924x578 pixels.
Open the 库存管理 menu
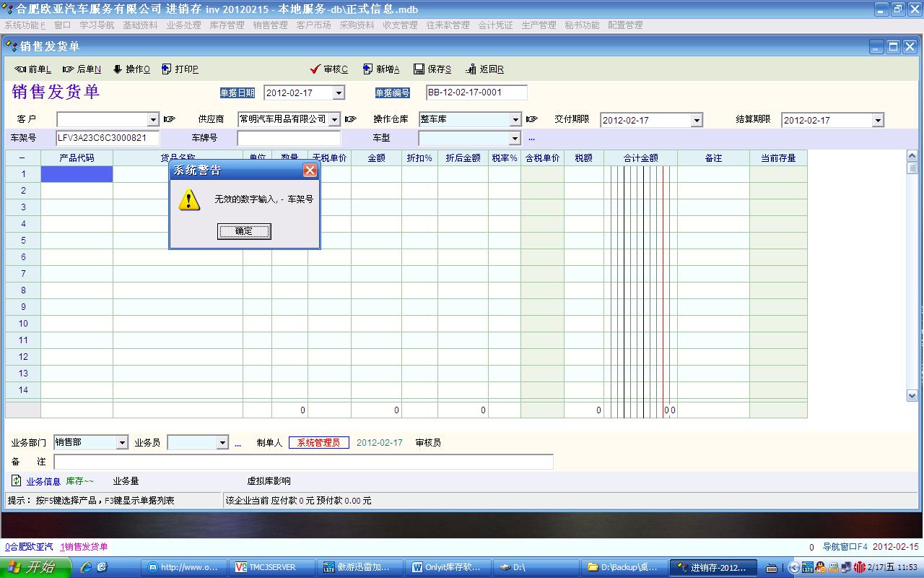pos(227,25)
